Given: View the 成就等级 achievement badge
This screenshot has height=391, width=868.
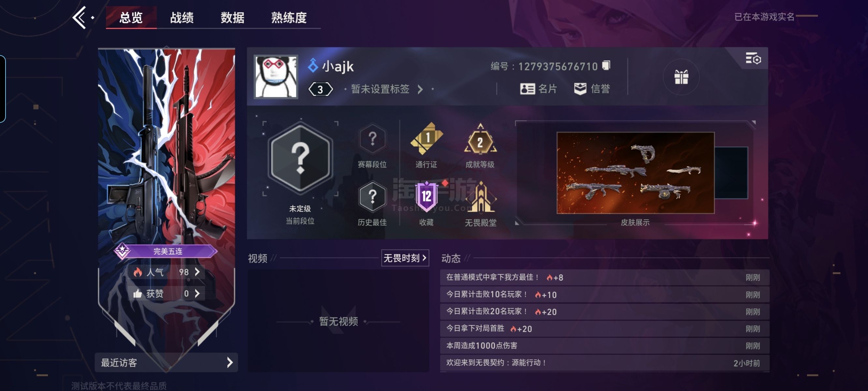Looking at the screenshot, I should pos(480,139).
